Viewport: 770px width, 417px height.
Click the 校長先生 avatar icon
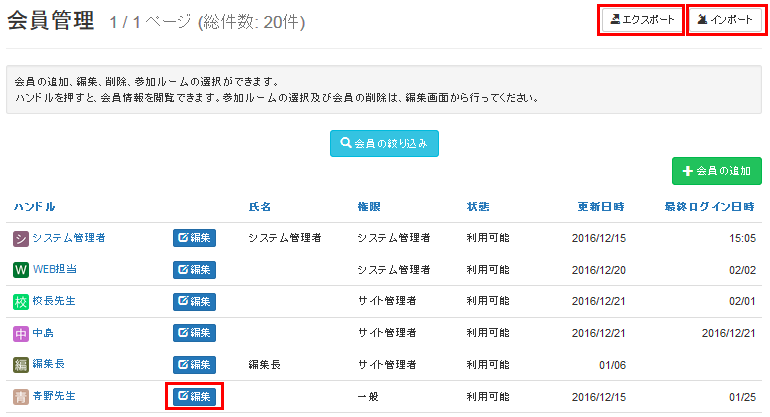pyautogui.click(x=21, y=302)
